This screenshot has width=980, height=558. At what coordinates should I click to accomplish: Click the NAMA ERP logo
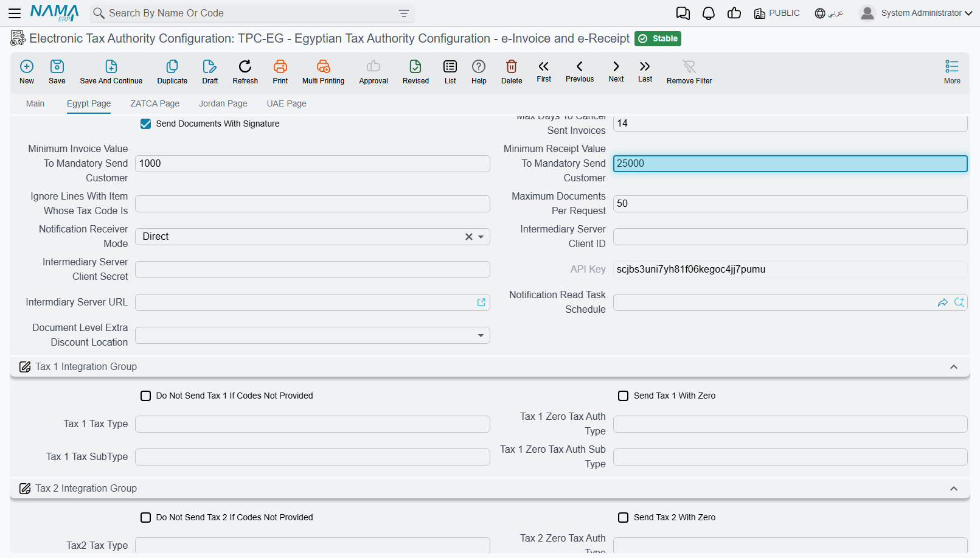(55, 13)
